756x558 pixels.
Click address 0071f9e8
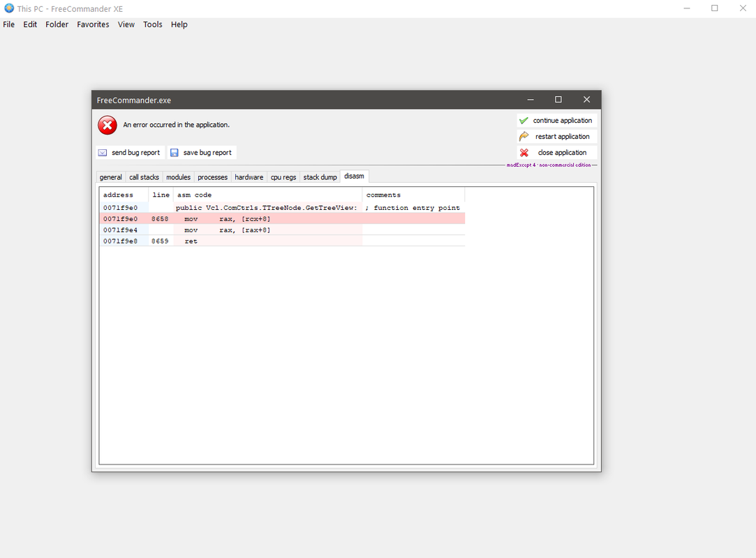click(120, 241)
